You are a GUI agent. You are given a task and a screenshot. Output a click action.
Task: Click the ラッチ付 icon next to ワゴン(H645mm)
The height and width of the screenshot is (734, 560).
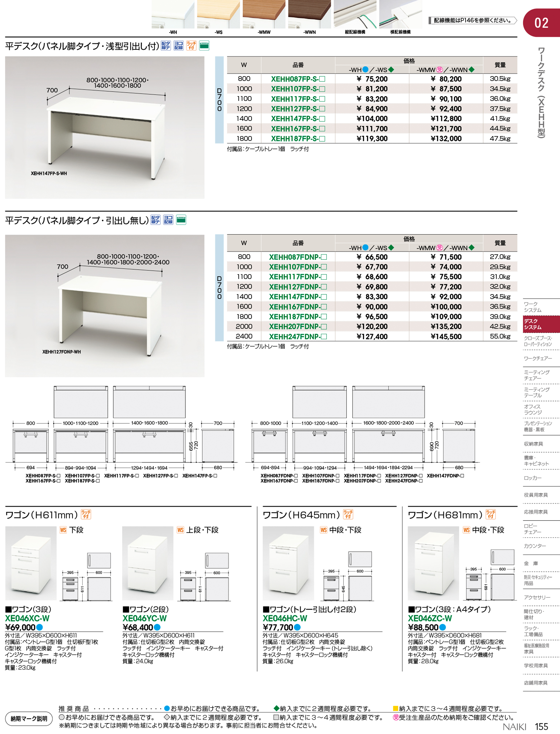[x=348, y=514]
